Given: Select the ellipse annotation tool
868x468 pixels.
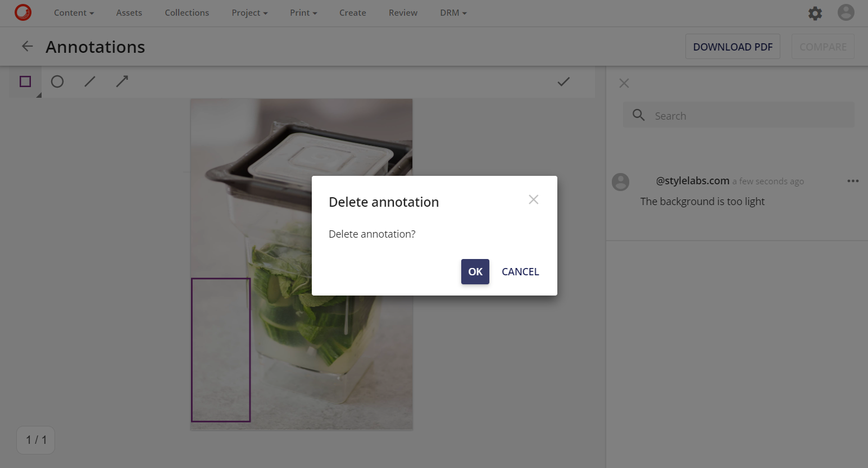Looking at the screenshot, I should (x=57, y=81).
